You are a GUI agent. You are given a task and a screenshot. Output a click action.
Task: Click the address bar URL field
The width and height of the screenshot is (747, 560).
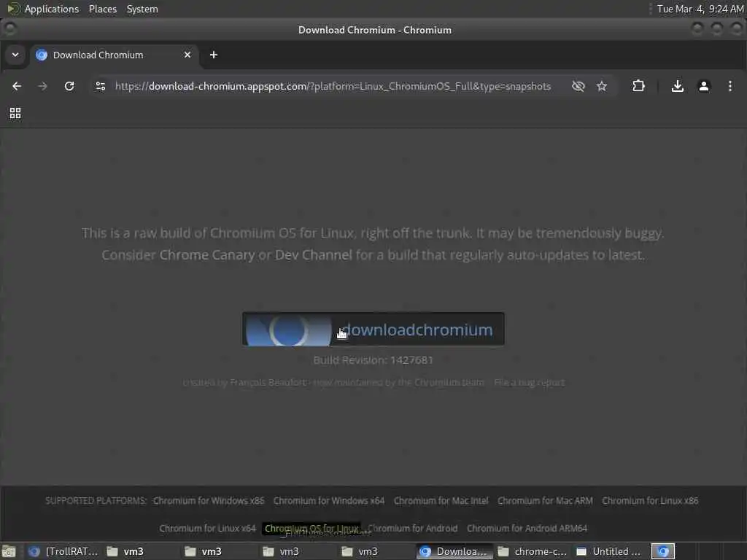(333, 86)
